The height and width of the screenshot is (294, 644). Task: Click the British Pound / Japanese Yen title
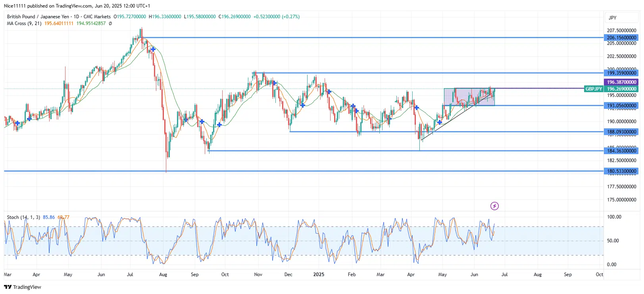point(38,17)
